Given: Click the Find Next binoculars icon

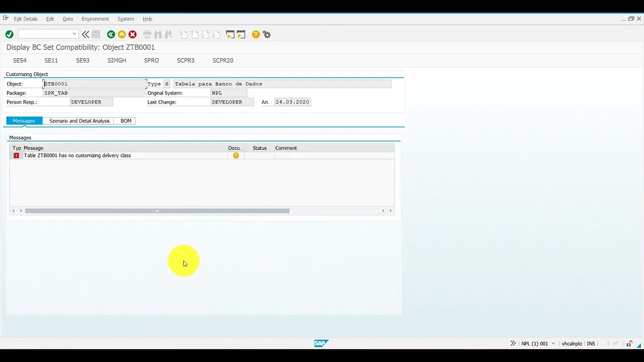Looking at the screenshot, I should click(169, 34).
